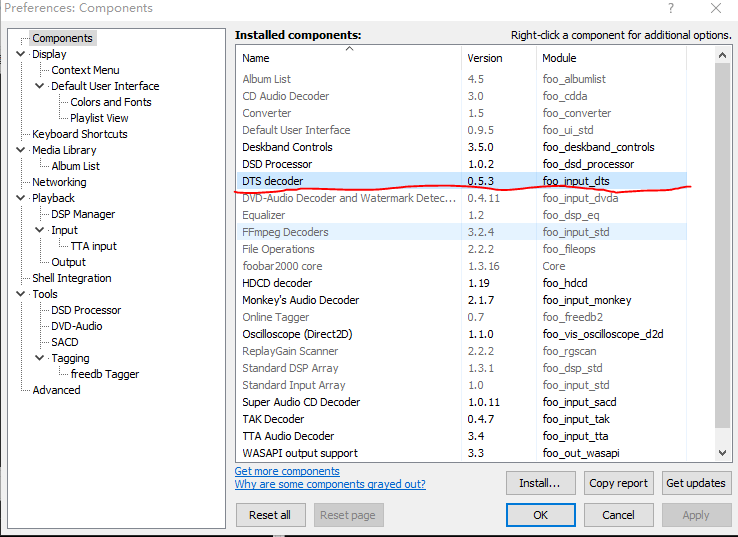The height and width of the screenshot is (537, 738).
Task: Open 'Why are some components grayed out?' link
Action: [x=330, y=484]
